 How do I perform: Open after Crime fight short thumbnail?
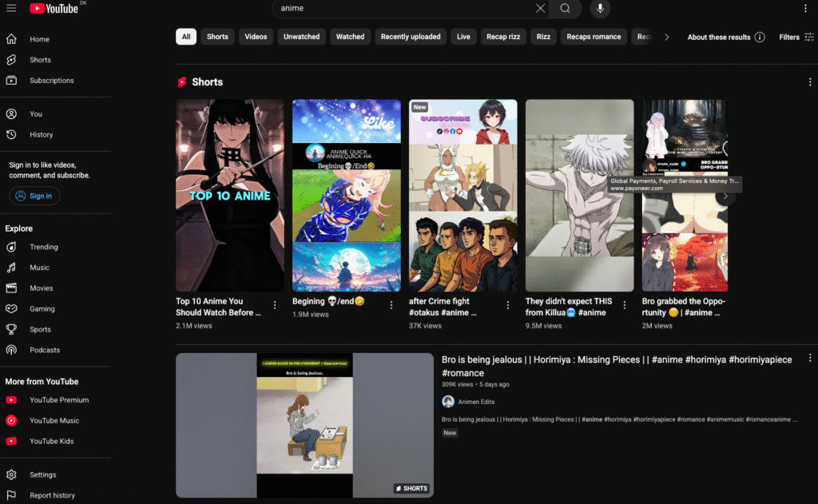point(463,195)
